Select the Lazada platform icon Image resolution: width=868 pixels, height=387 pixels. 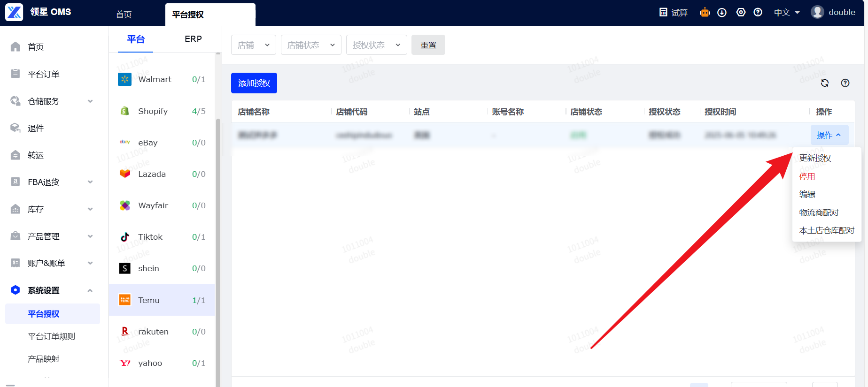(x=124, y=174)
